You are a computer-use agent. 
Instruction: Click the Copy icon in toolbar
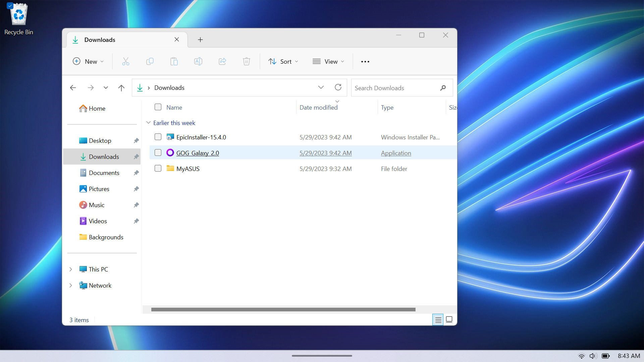150,61
